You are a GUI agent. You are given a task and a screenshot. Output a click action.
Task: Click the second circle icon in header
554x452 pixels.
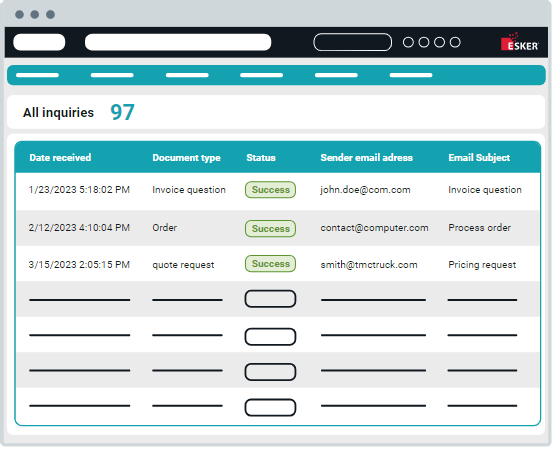point(425,42)
